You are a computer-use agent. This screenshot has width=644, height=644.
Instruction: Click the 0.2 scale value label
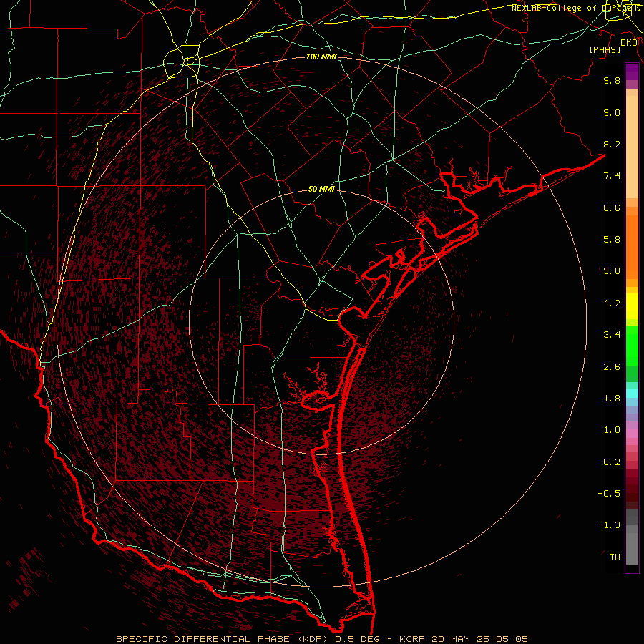point(612,462)
